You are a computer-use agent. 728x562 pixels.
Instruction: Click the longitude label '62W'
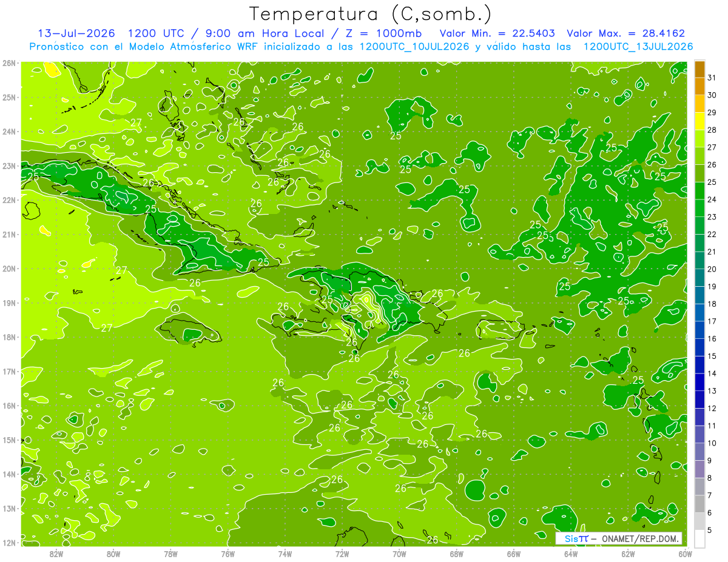[x=628, y=554]
